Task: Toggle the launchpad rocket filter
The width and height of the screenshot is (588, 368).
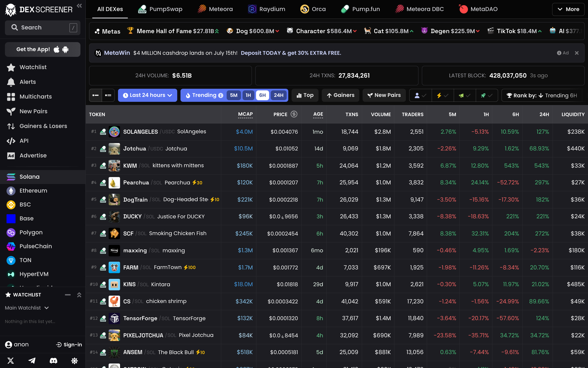Action: click(x=487, y=95)
